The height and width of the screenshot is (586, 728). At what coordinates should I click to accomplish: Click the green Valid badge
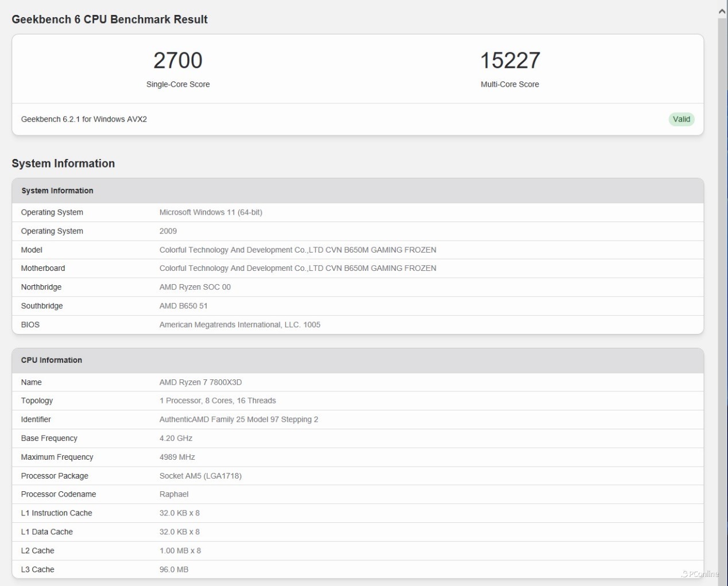pos(681,119)
